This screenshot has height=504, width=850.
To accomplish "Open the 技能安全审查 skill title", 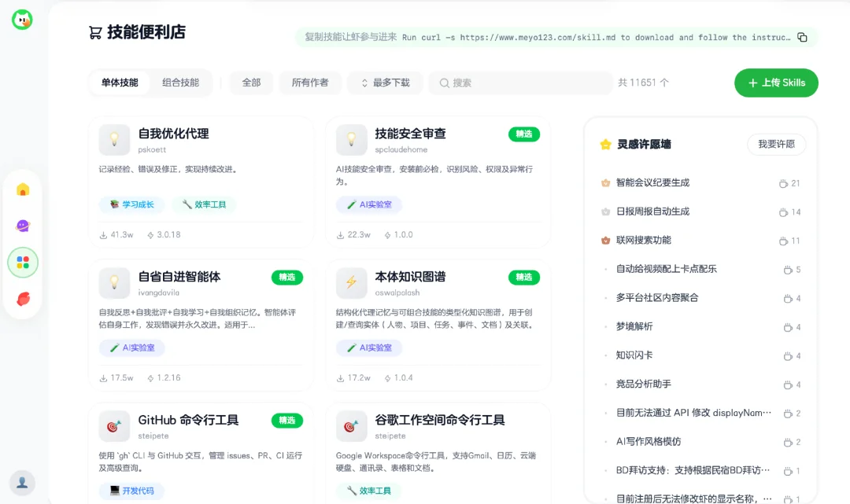I will click(x=410, y=134).
